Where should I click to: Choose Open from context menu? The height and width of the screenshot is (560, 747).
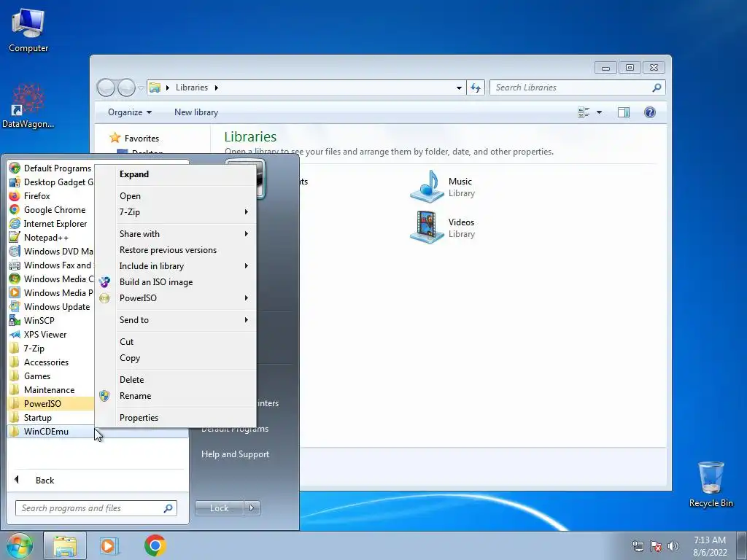point(175,196)
